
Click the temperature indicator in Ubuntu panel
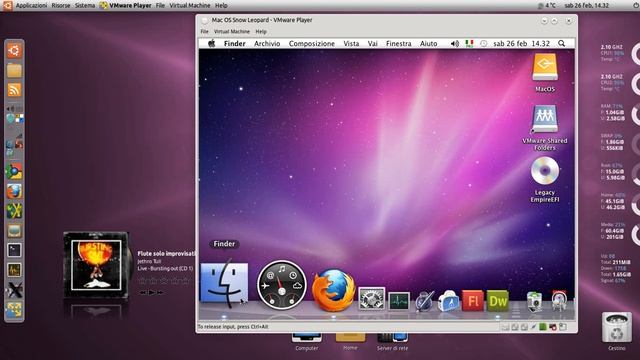click(x=547, y=5)
